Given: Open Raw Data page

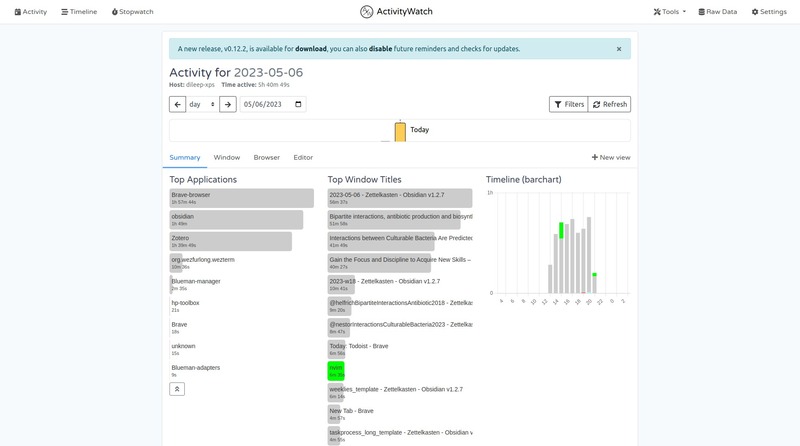Looking at the screenshot, I should (x=717, y=12).
